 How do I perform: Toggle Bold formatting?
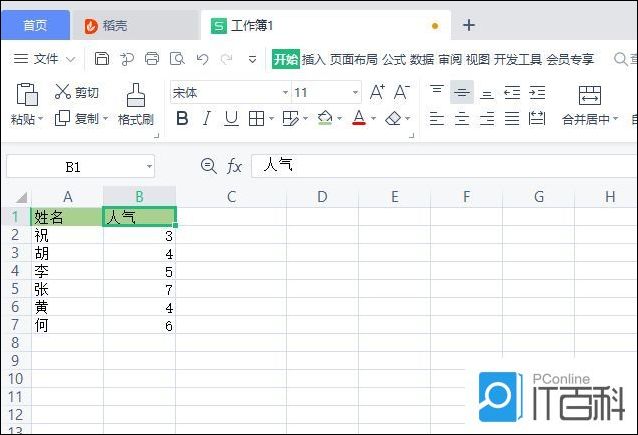[x=182, y=119]
